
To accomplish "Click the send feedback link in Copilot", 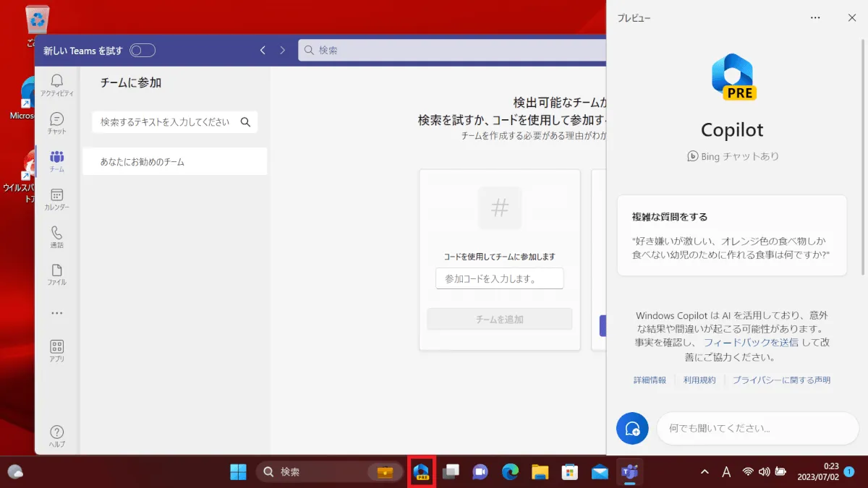I will point(751,342).
